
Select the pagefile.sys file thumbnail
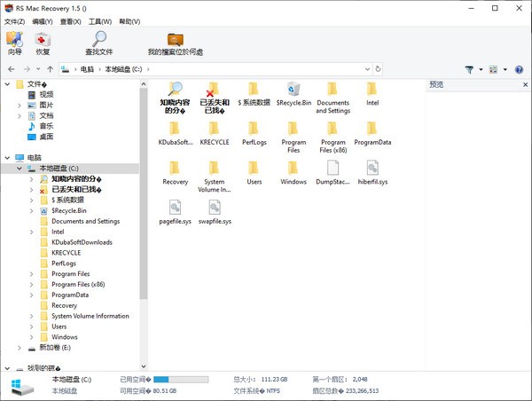tap(176, 208)
